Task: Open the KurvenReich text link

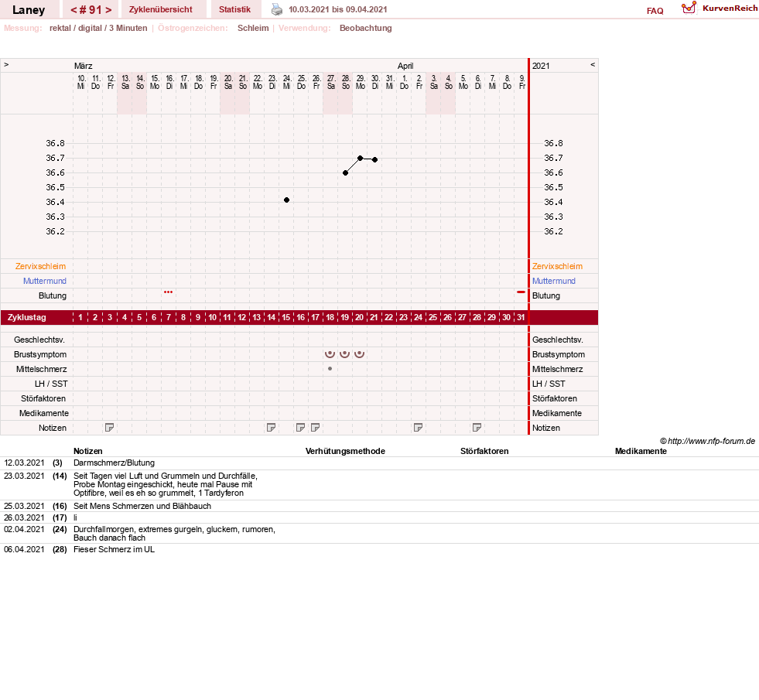Action: (730, 9)
